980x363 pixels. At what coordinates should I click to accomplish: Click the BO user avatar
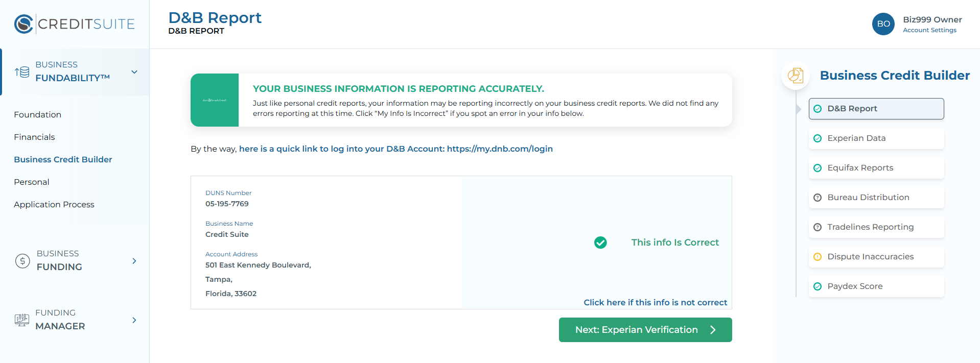click(x=883, y=24)
